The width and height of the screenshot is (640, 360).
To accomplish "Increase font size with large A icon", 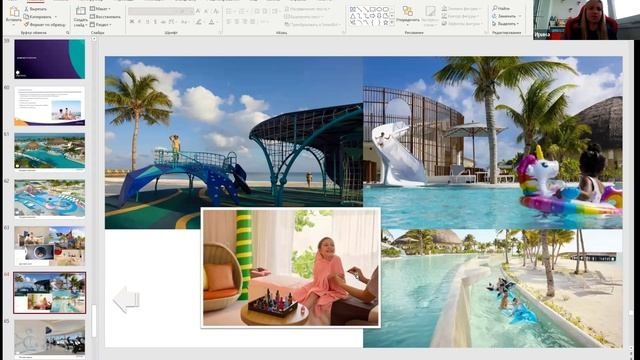I will click(x=198, y=11).
